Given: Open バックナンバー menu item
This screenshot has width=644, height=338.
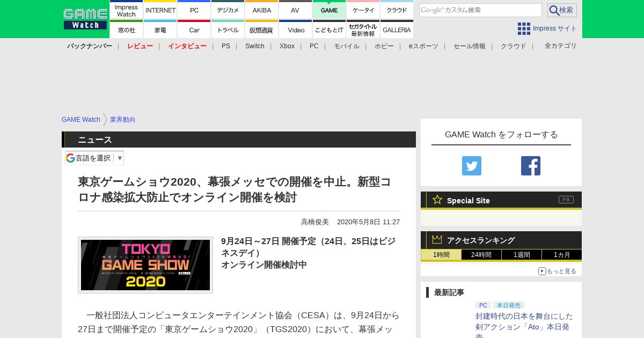Looking at the screenshot, I should click(90, 46).
